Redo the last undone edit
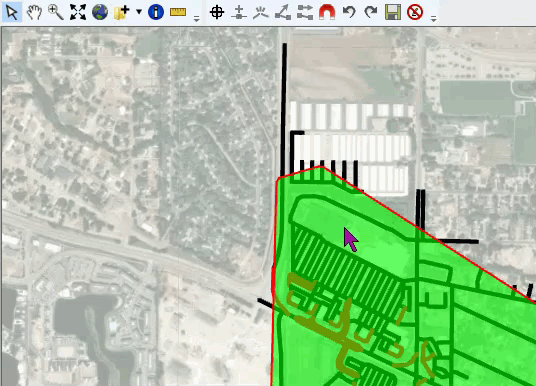Image resolution: width=536 pixels, height=386 pixels. point(371,12)
